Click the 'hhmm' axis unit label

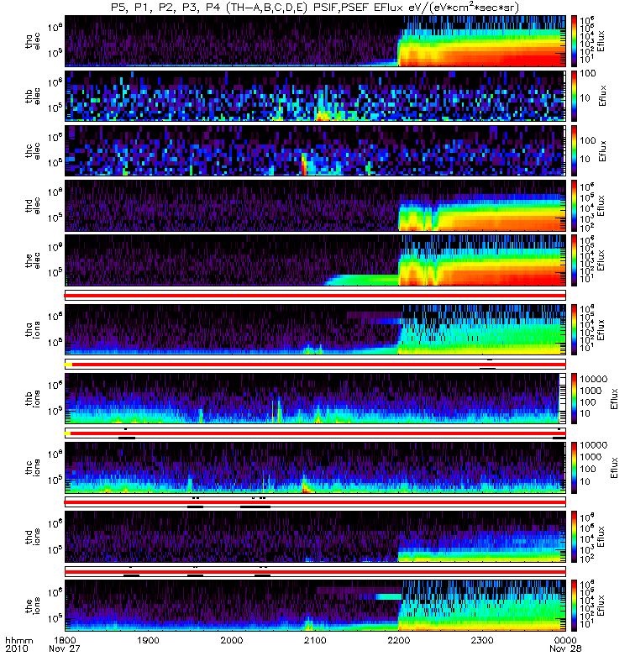(18, 640)
